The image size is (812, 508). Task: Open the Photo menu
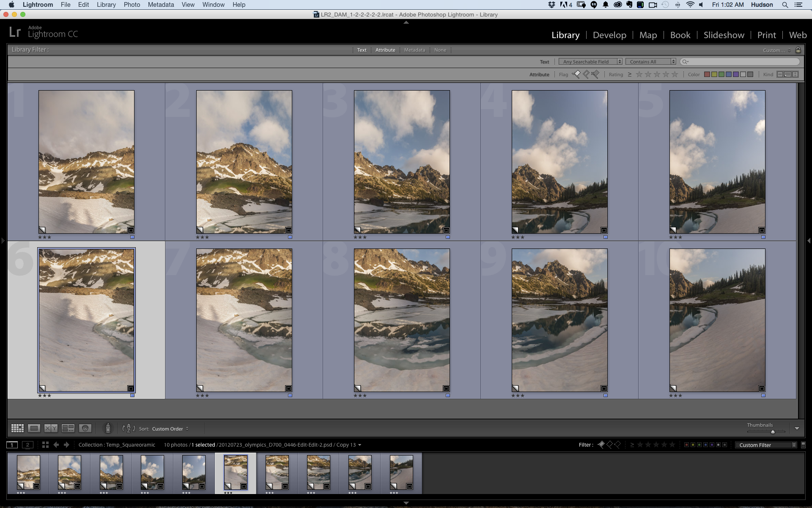(x=132, y=5)
